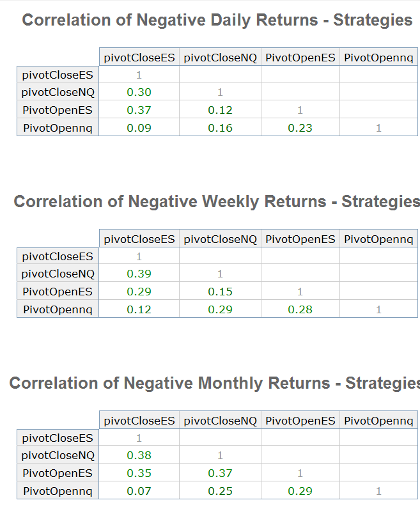Select the pivotCloseNQ row label in Weekly table
The height and width of the screenshot is (507, 420).
58,274
